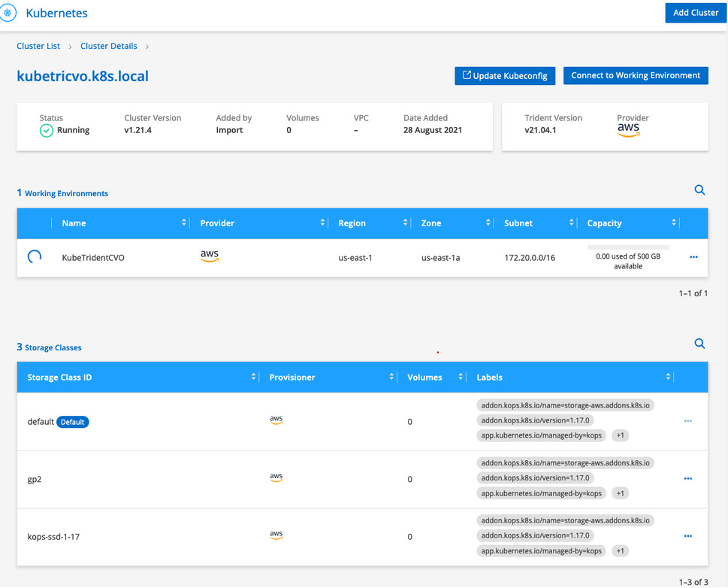This screenshot has height=588, width=728.
Task: Select the Default badge on the default storage class
Action: click(73, 422)
